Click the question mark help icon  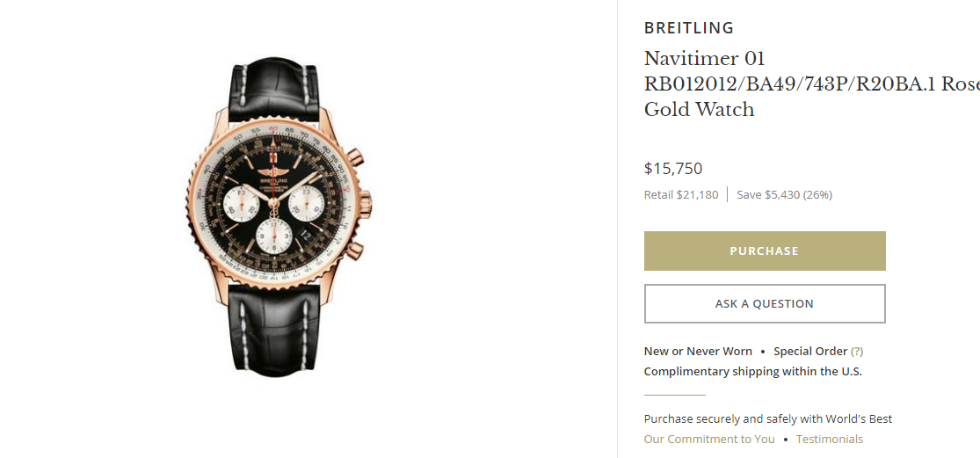click(x=857, y=352)
